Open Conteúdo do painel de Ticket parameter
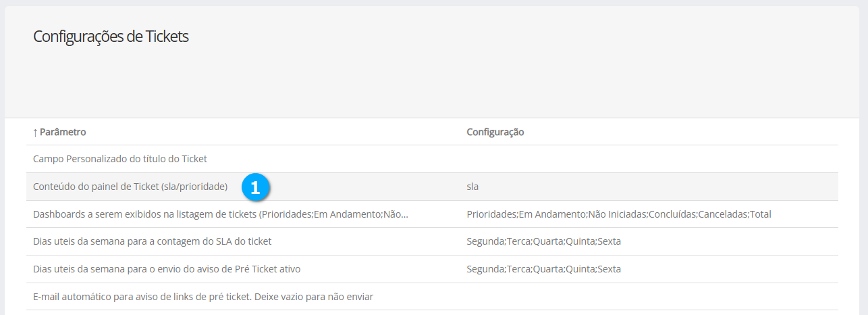Image resolution: width=868 pixels, height=315 pixels. pos(130,187)
